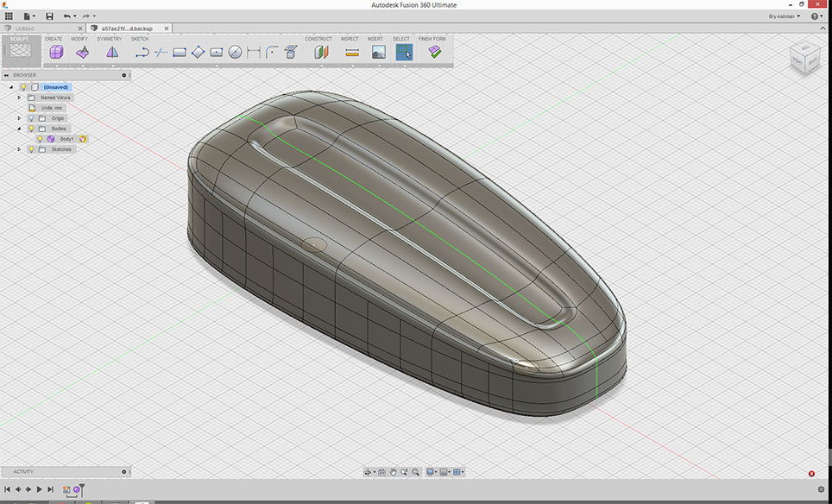Expand the Named Views tree node
The height and width of the screenshot is (504, 832).
click(x=19, y=98)
